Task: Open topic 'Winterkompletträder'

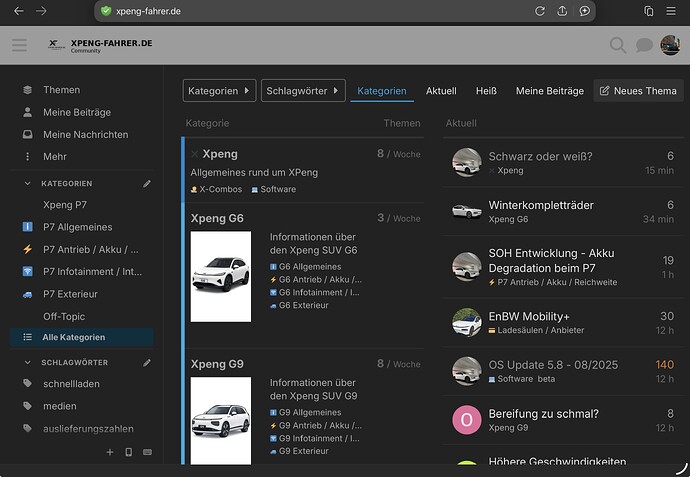Action: click(540, 205)
